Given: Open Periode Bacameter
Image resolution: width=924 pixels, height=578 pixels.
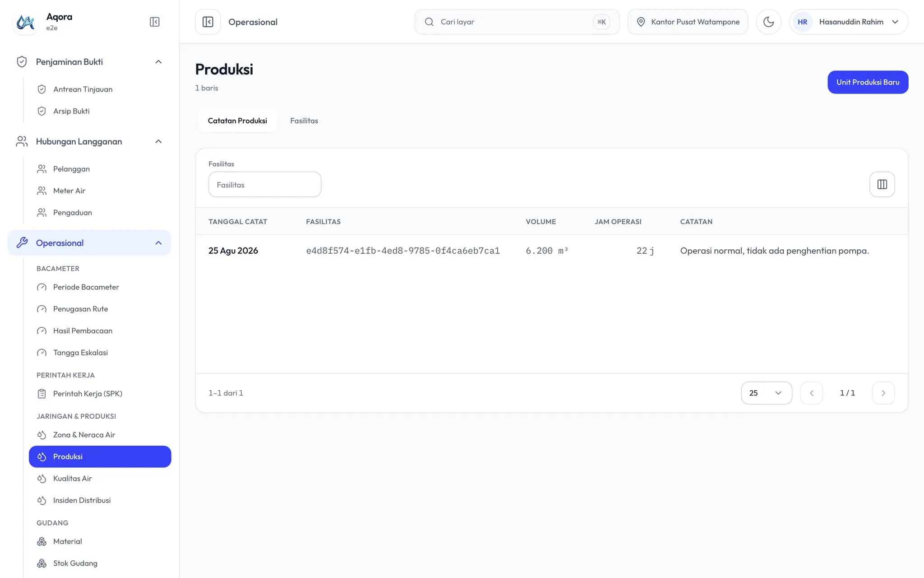Looking at the screenshot, I should pyautogui.click(x=100, y=287).
